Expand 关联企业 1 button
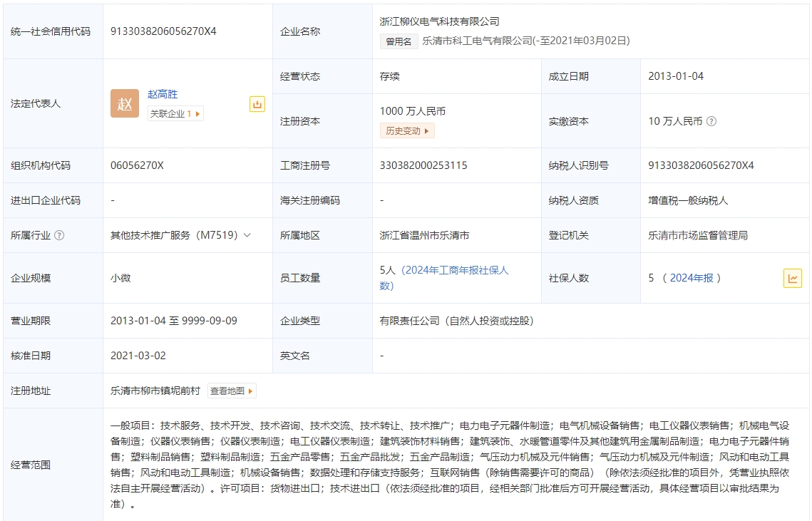Screen dimensions: 812x521 pyautogui.click(x=175, y=113)
